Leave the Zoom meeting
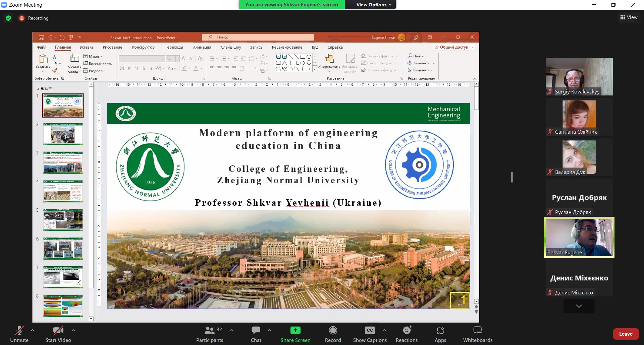The image size is (644, 345). [626, 334]
